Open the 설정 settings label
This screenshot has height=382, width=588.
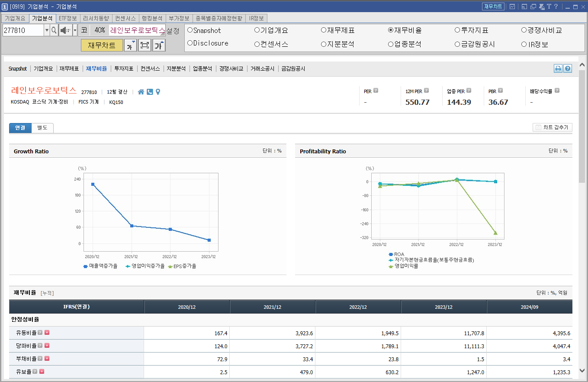coord(173,31)
